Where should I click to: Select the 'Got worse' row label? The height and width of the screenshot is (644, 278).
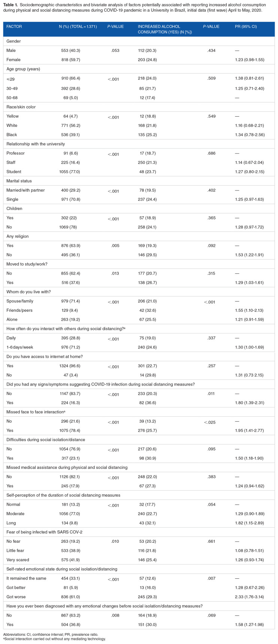pos(16,597)
